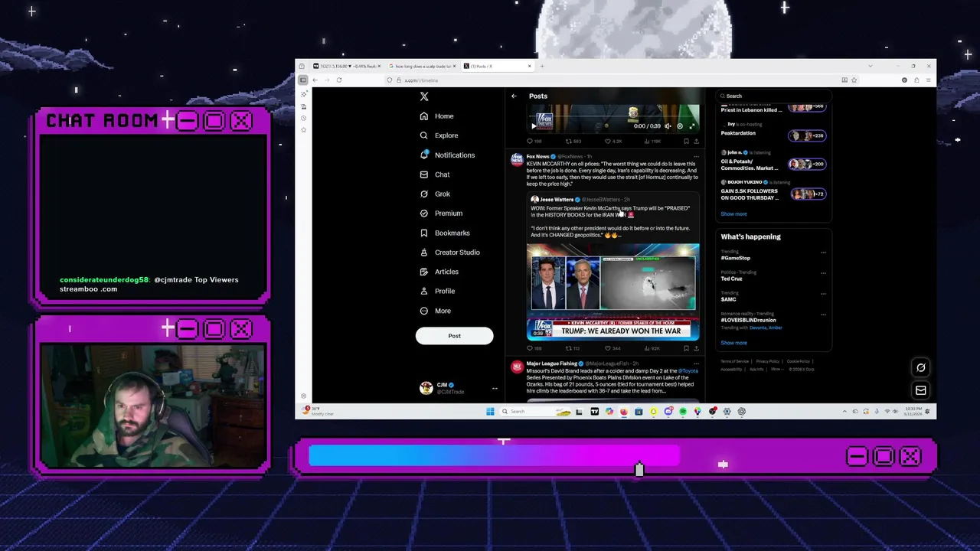
Task: Reply to the post with 196 replies
Action: [x=534, y=142]
